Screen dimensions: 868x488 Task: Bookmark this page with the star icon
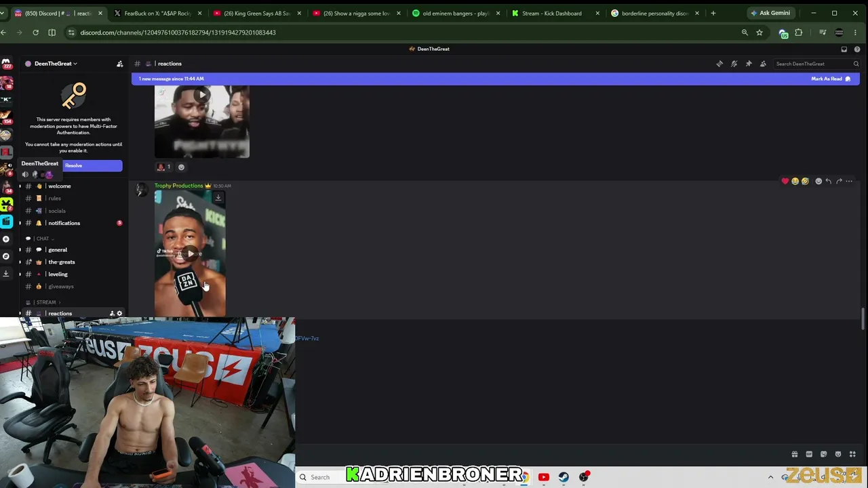point(759,33)
